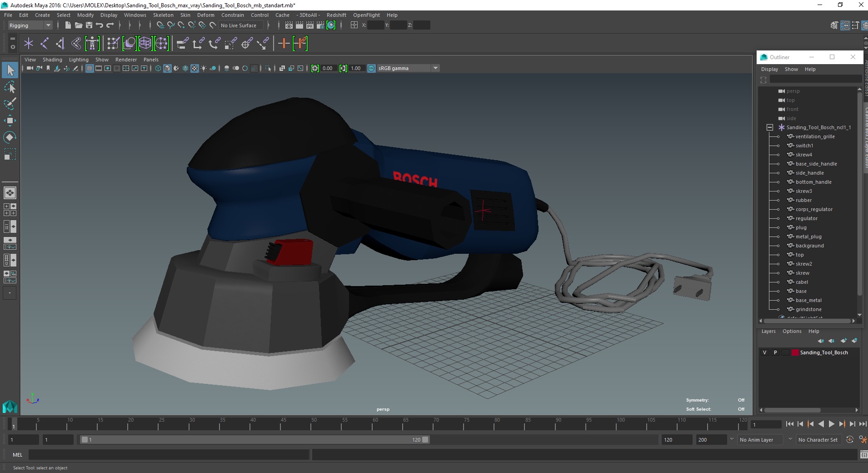Toggle Visibility V of Sanding_Tool_Bosch layer

tap(764, 352)
